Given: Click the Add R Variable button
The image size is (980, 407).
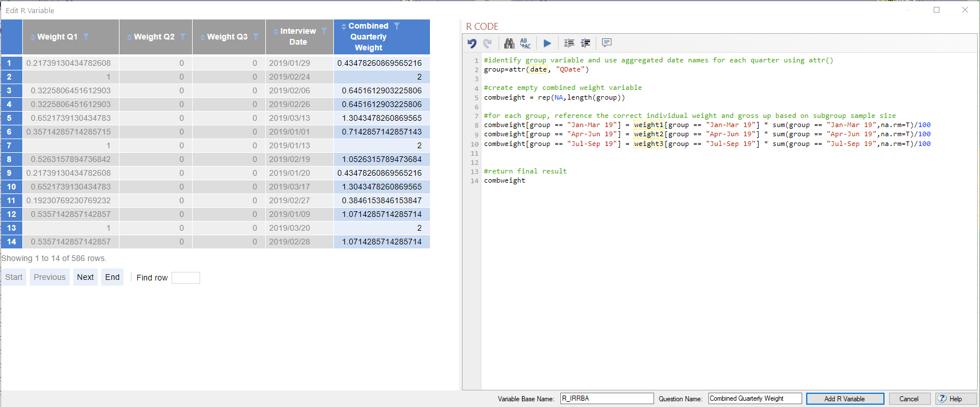Looking at the screenshot, I should (x=844, y=399).
